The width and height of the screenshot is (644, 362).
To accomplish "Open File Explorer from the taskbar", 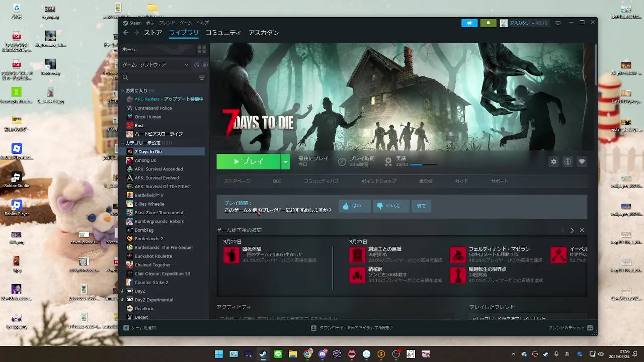I will coord(293,354).
